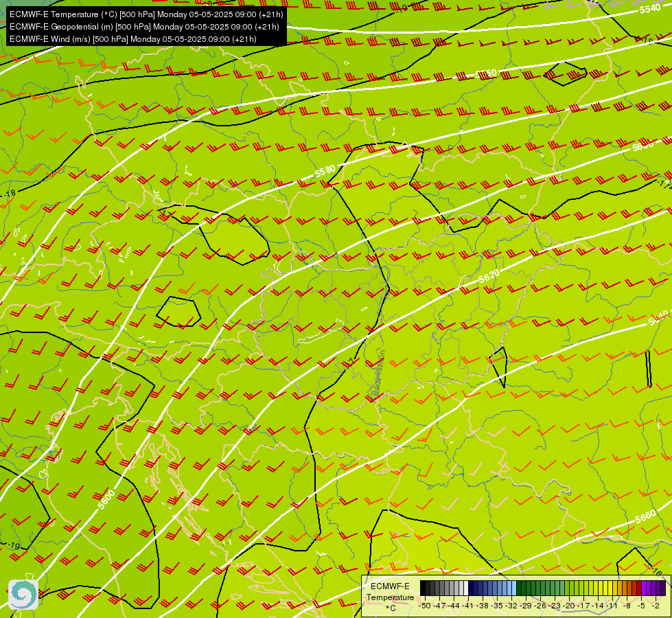
Task: Click the 5620 geopotential contour label
Action: (489, 277)
